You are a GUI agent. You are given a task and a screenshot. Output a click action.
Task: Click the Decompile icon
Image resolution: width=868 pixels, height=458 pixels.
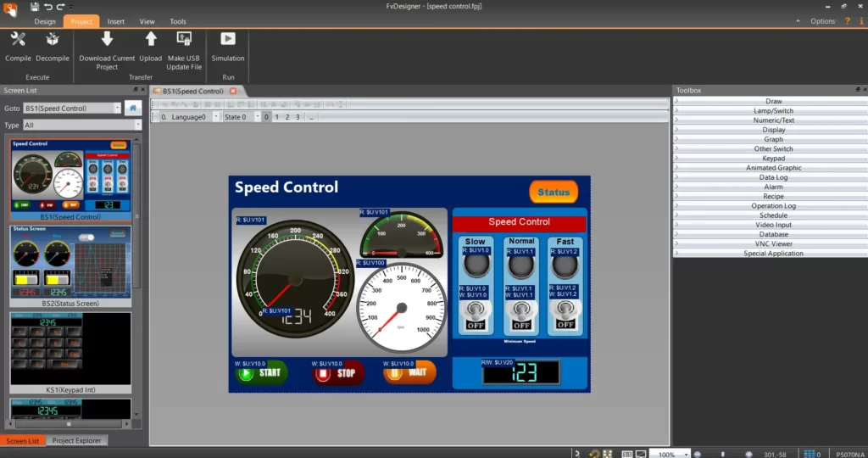pyautogui.click(x=53, y=39)
